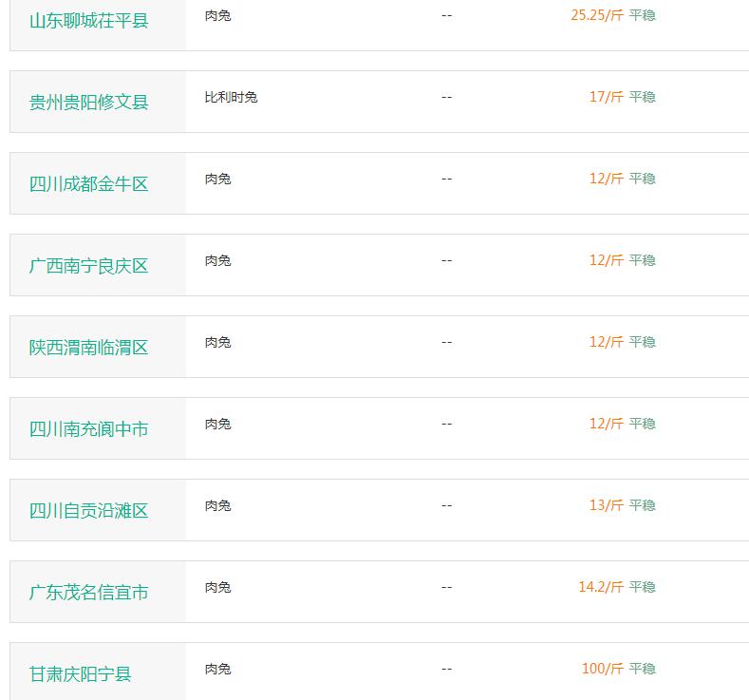The height and width of the screenshot is (700, 749).
Task: Click the 17/斤 price for 比利时兔
Action: coord(607,97)
